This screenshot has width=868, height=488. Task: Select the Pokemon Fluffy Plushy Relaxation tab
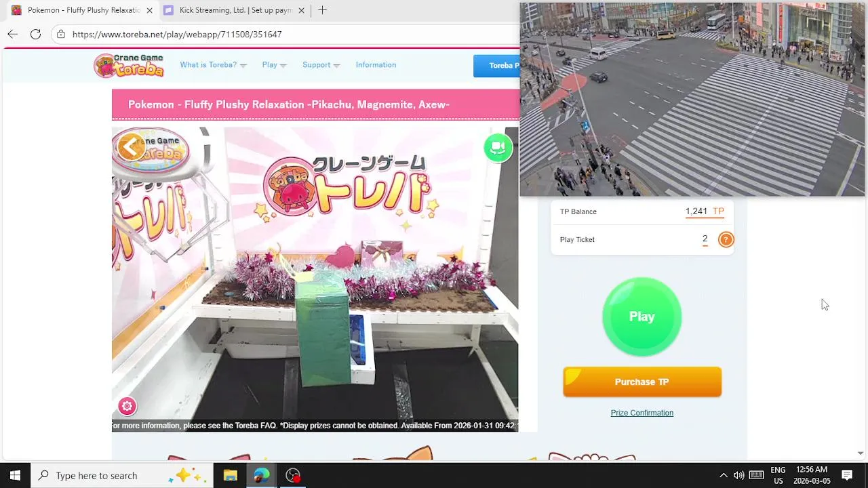(x=82, y=10)
